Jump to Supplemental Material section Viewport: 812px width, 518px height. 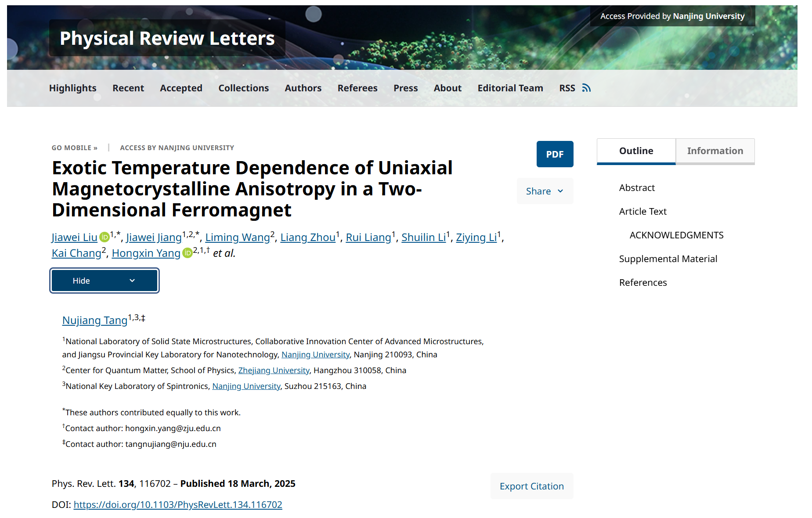click(668, 259)
